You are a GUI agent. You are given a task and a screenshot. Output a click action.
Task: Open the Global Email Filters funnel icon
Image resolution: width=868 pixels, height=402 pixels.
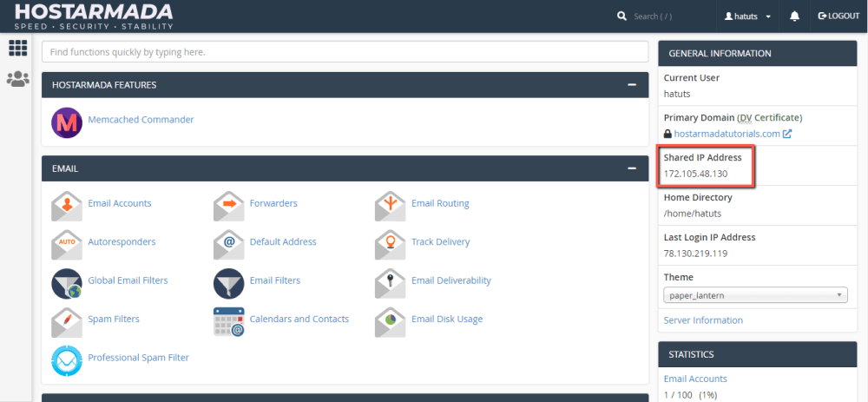click(67, 284)
